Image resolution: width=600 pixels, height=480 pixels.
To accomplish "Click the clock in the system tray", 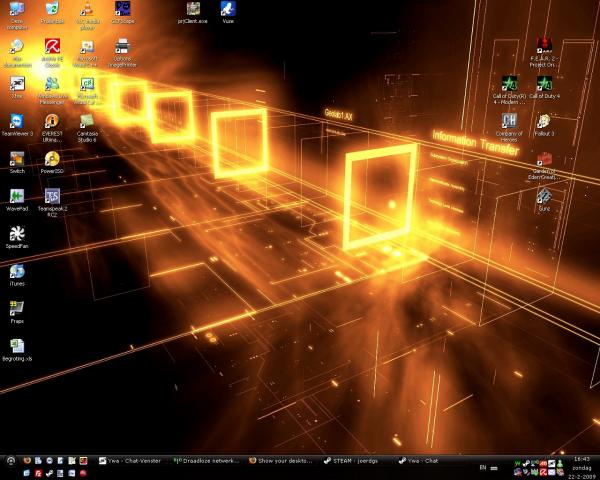I will (x=580, y=466).
